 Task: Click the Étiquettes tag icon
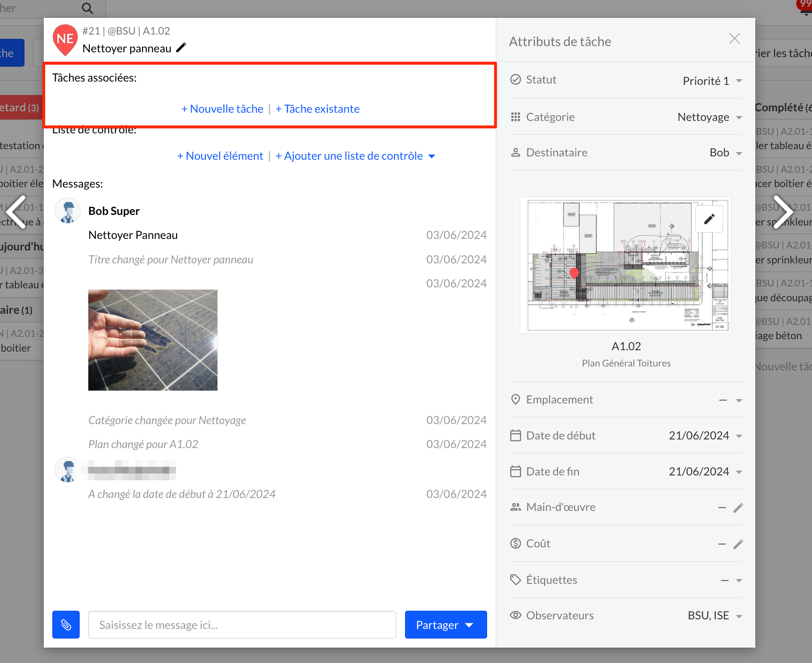click(515, 580)
